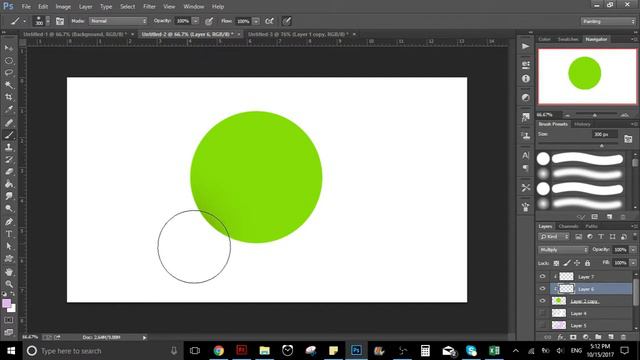Open the Painting workspace dropdown
Image resolution: width=640 pixels, height=360 pixels.
point(608,21)
